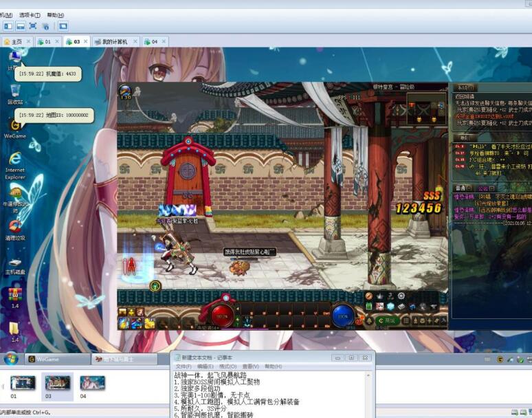532x418 pixels.
Task: Click the DNF game taskbar button
Action: 124,359
